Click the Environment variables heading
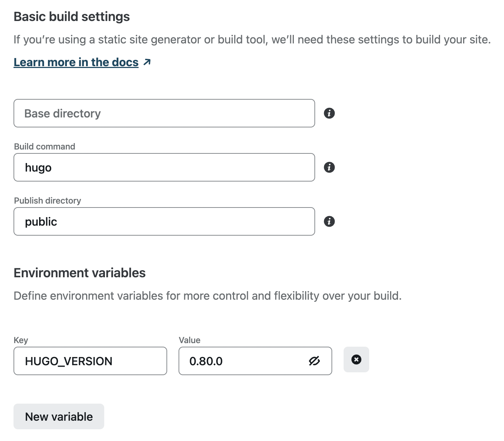This screenshot has width=504, height=441. point(79,273)
